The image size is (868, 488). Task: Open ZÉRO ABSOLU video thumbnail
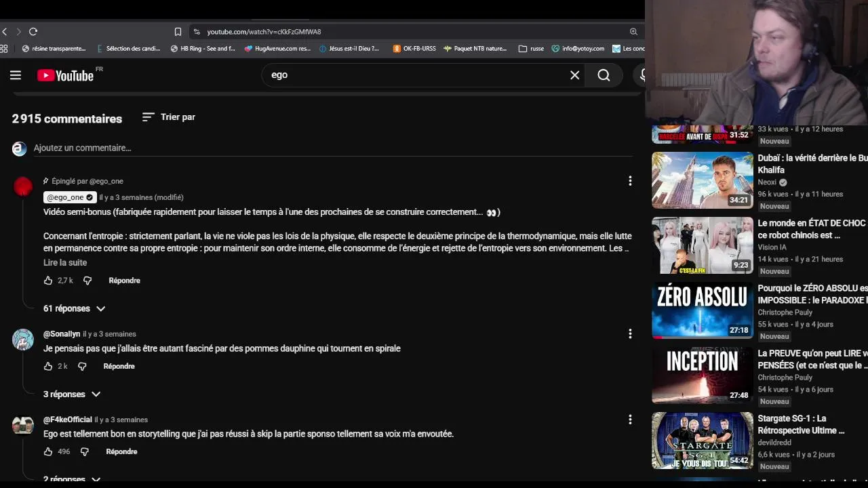[x=702, y=310]
